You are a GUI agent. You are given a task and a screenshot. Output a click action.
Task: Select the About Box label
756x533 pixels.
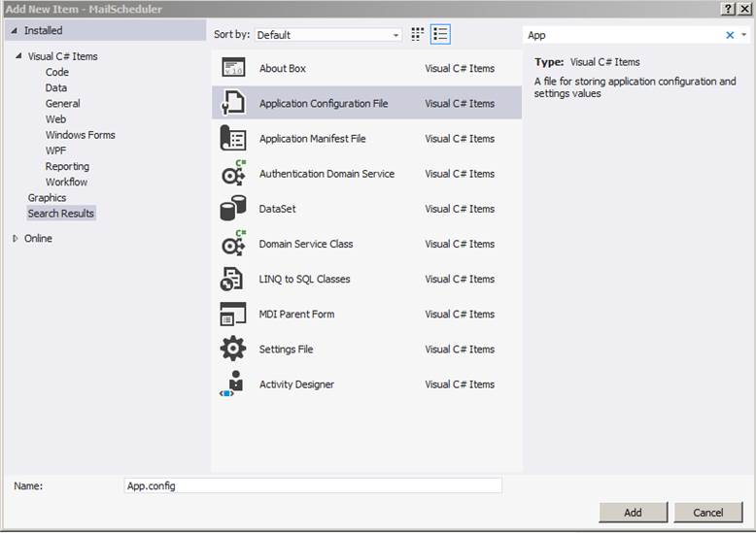(283, 68)
